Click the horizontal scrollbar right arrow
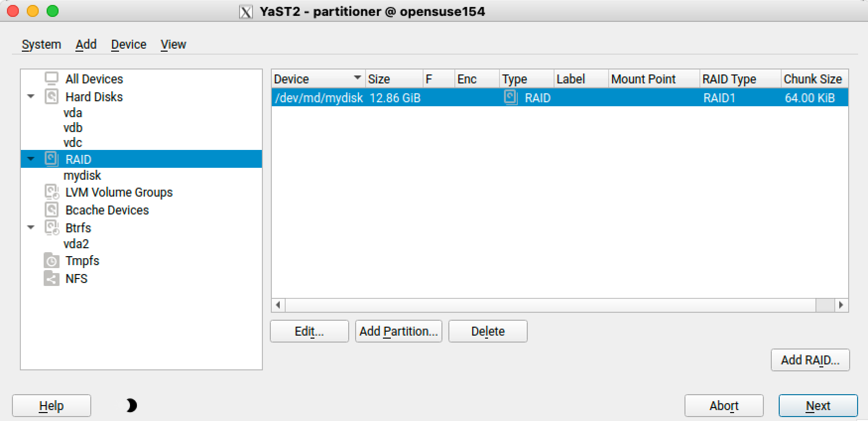 point(841,305)
